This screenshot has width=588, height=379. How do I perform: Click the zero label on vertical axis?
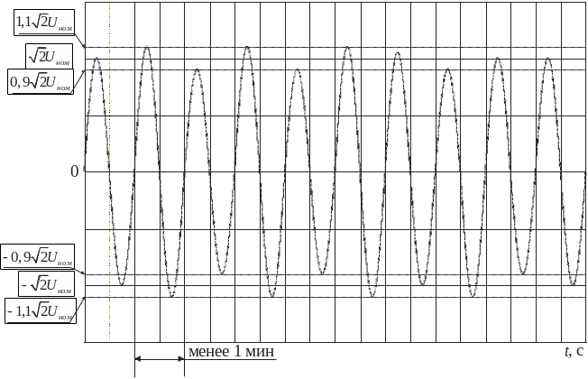[76, 171]
